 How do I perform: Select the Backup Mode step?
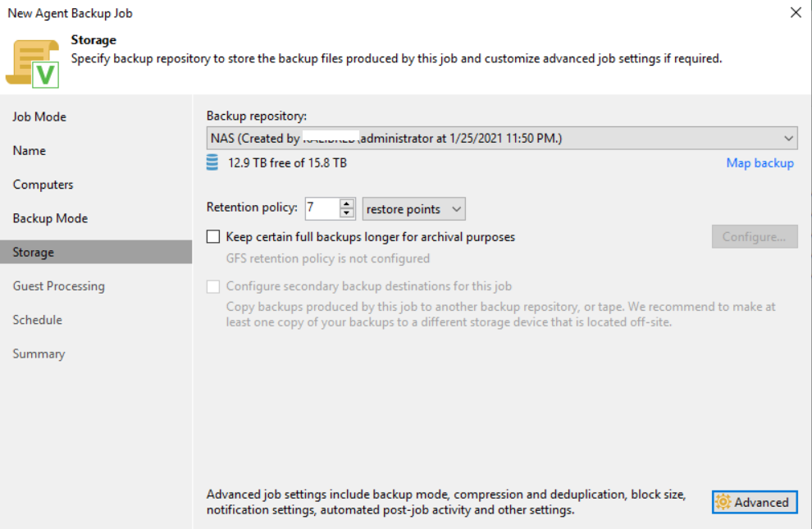[x=50, y=218]
